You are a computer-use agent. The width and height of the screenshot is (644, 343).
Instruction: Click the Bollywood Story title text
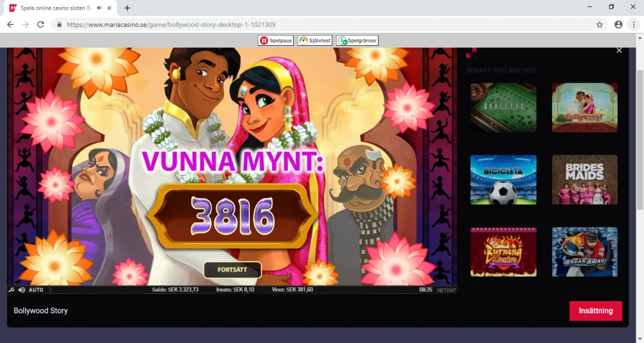pos(41,311)
